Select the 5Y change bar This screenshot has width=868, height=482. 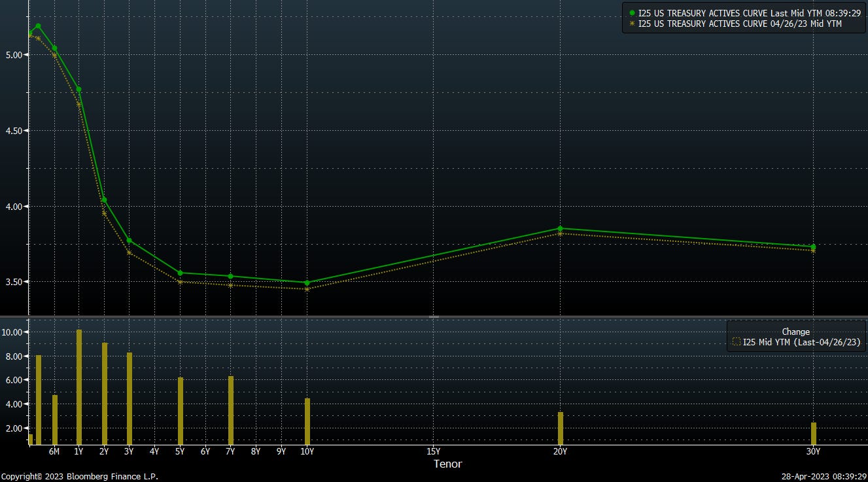181,411
